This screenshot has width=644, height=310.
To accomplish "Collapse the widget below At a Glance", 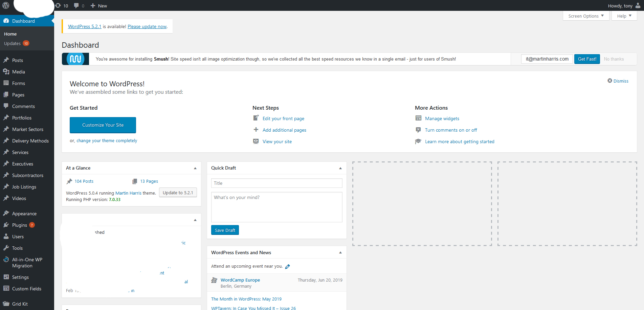I will tap(195, 220).
